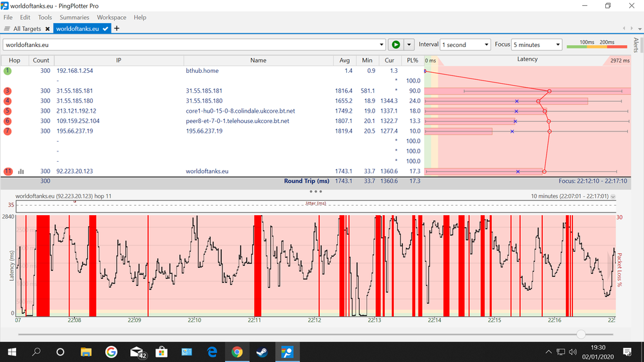Screen dimensions: 644x362
Task: Click the hop 1 green circle icon
Action: pos(8,71)
